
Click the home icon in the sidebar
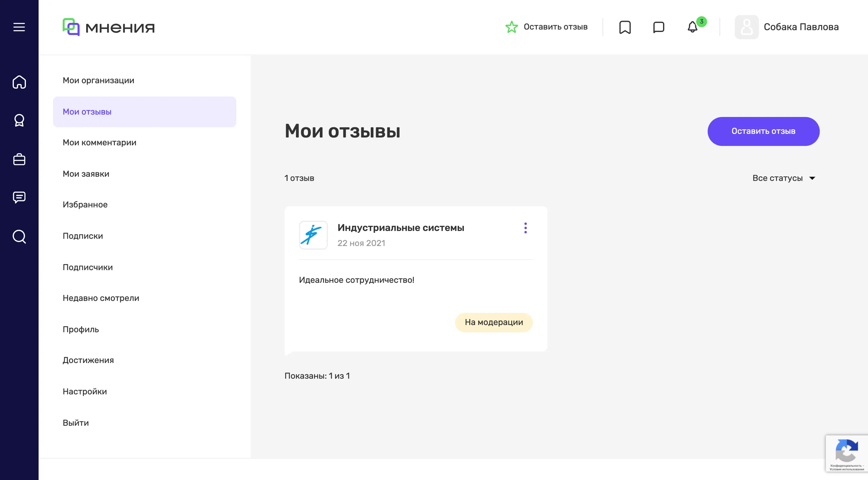[19, 82]
